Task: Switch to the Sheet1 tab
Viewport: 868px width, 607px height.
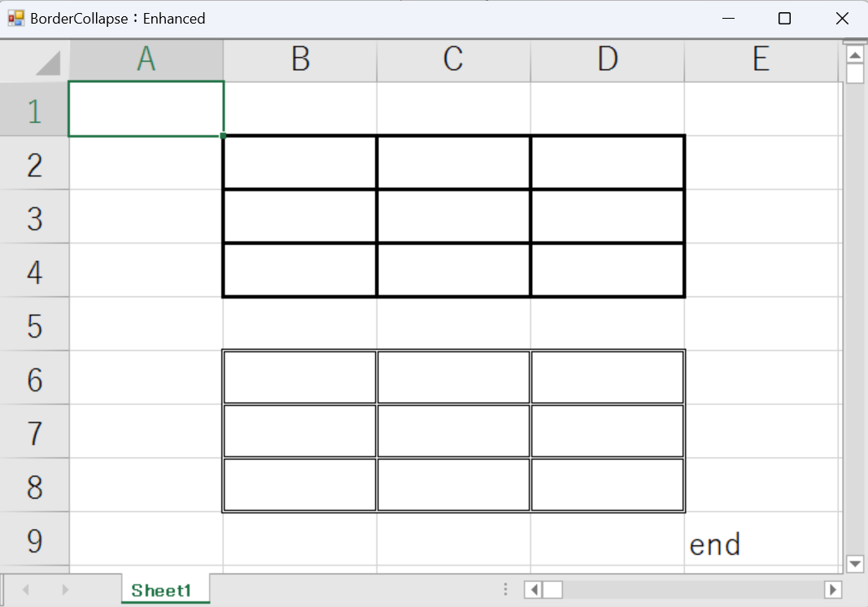Action: pyautogui.click(x=165, y=590)
